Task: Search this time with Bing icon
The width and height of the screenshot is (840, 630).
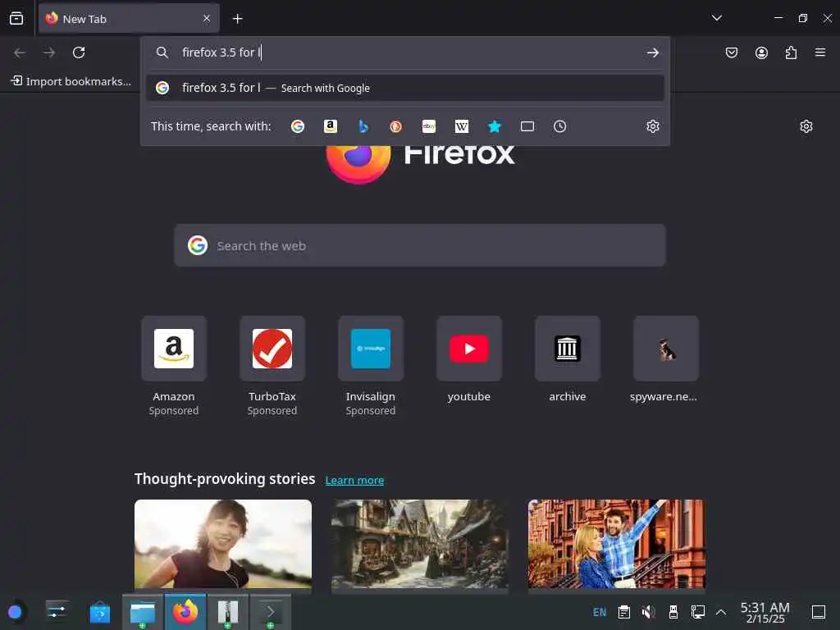Action: click(x=363, y=126)
